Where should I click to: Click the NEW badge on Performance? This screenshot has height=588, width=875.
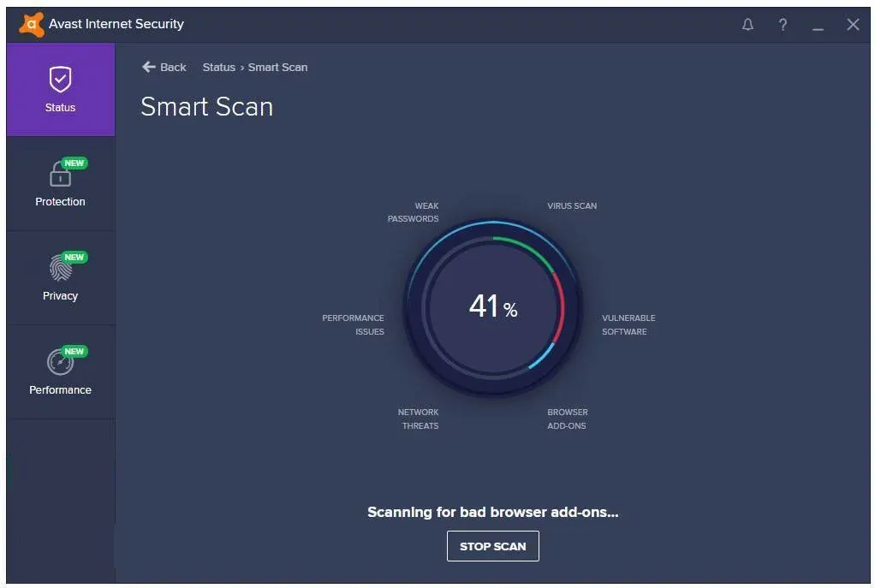pos(74,352)
